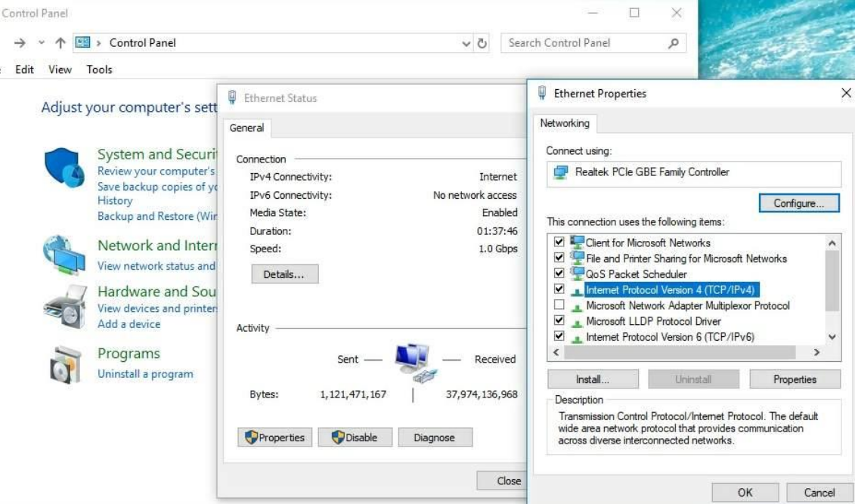855x504 pixels.
Task: Click the Ethernet Status title bar icon
Action: 232,97
